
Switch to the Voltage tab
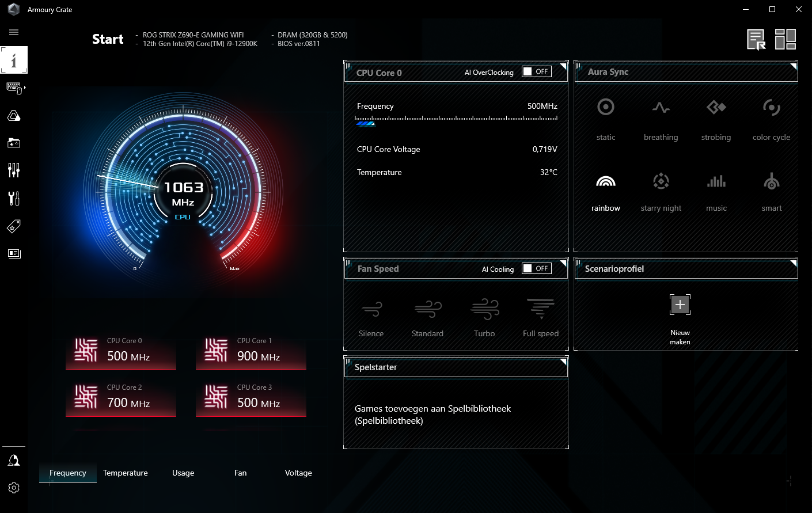[x=298, y=473]
